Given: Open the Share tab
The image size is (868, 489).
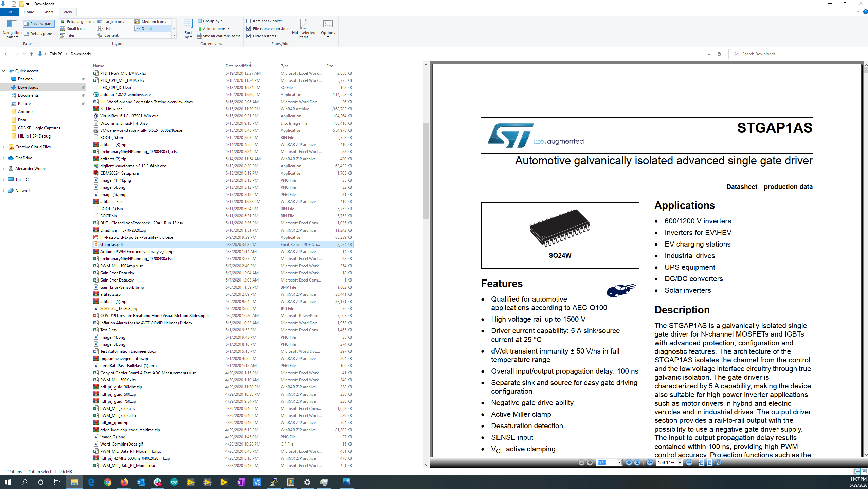Looking at the screenshot, I should (48, 12).
